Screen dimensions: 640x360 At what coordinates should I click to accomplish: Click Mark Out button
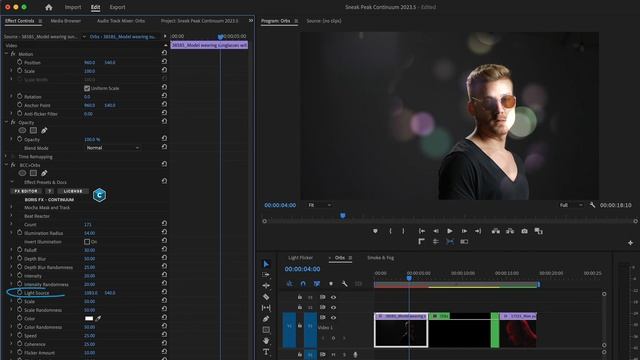(x=403, y=231)
